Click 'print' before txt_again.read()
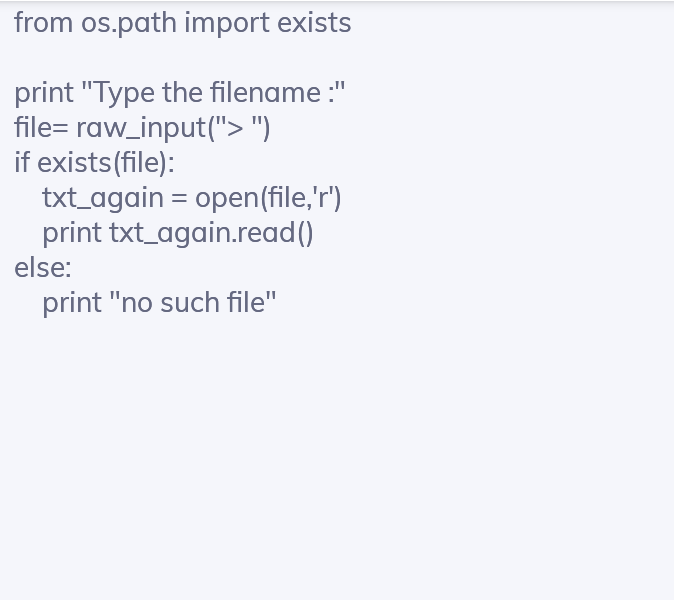 72,233
